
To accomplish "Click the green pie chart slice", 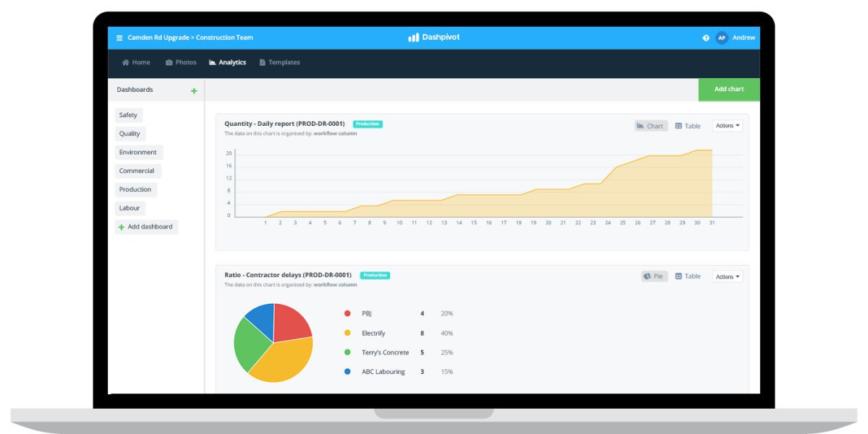I will coord(249,344).
